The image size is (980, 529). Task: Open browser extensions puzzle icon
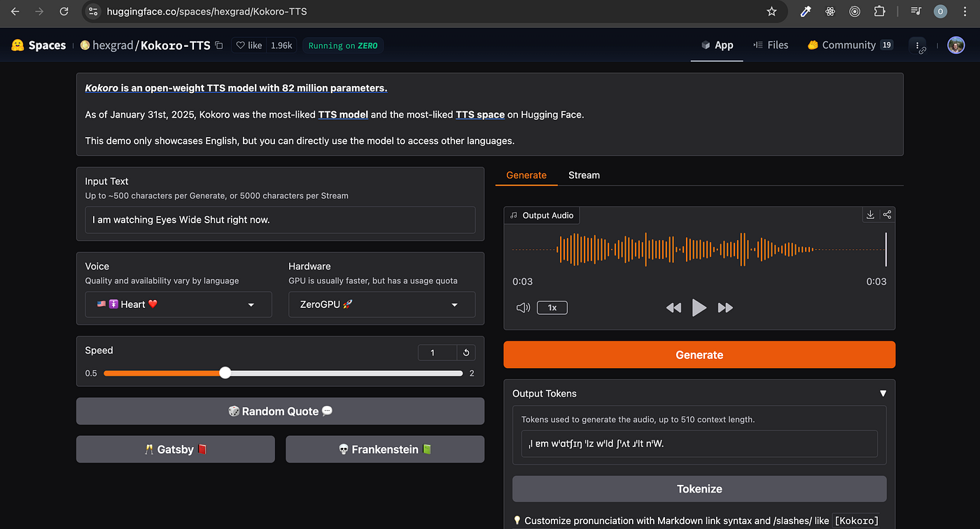click(x=879, y=11)
